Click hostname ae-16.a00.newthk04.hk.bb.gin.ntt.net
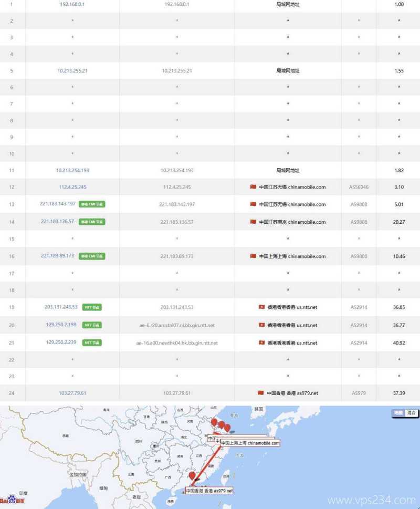The width and height of the screenshot is (420, 509). [x=177, y=343]
